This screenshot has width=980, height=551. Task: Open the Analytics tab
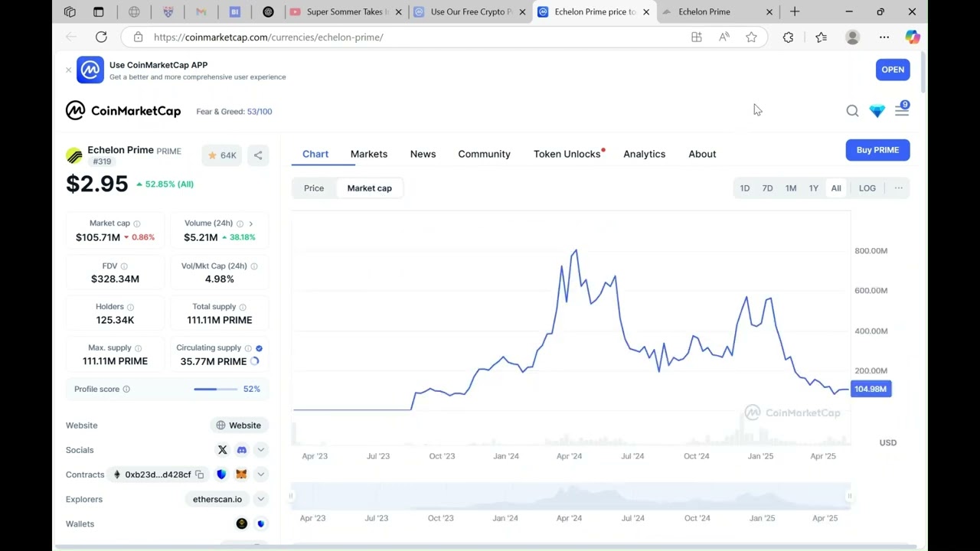(644, 154)
